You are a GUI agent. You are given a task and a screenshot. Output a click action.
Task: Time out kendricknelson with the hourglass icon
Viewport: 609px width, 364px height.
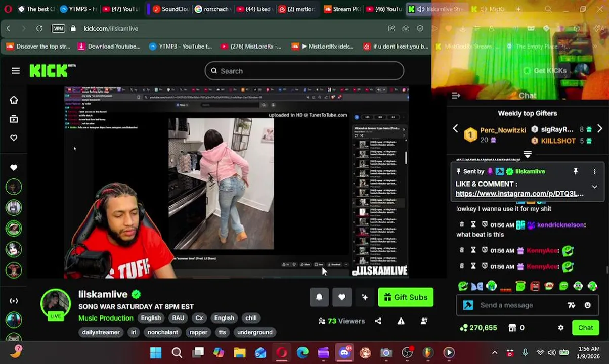pos(473,224)
